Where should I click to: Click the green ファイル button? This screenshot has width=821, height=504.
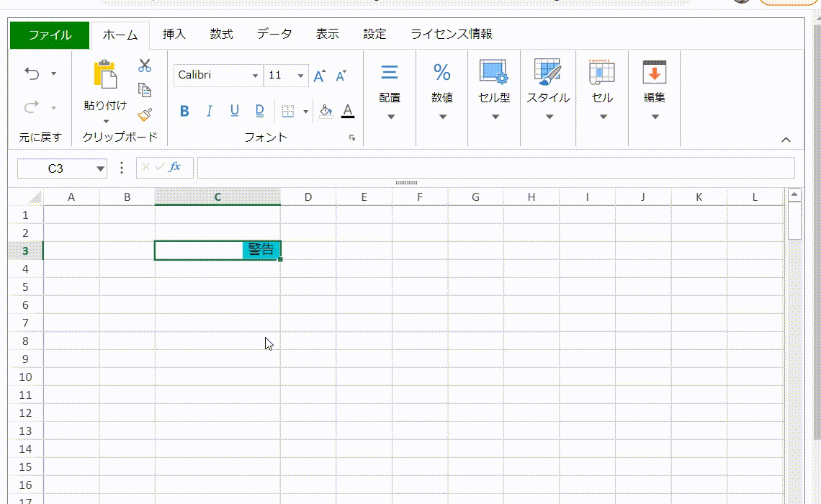tap(50, 35)
